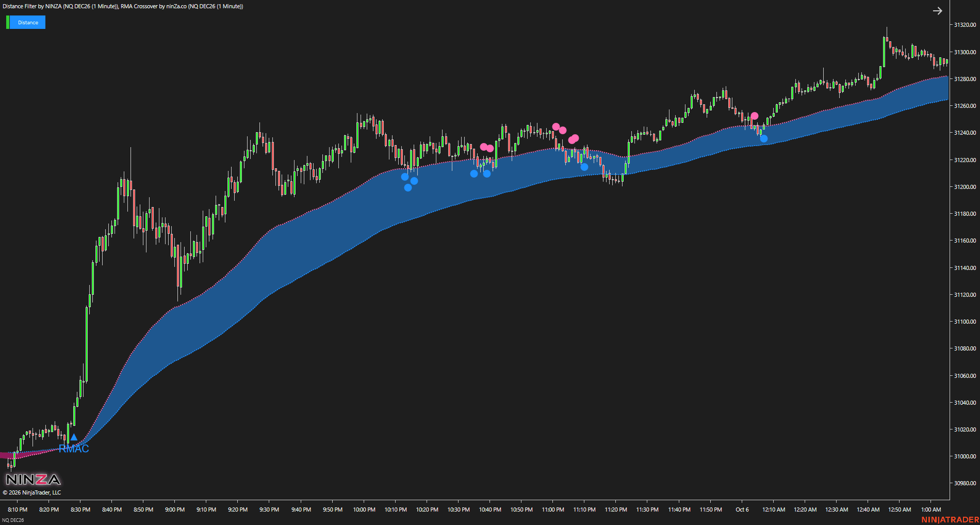Click the Oct 6 date axis label
The height and width of the screenshot is (525, 980).
(742, 510)
